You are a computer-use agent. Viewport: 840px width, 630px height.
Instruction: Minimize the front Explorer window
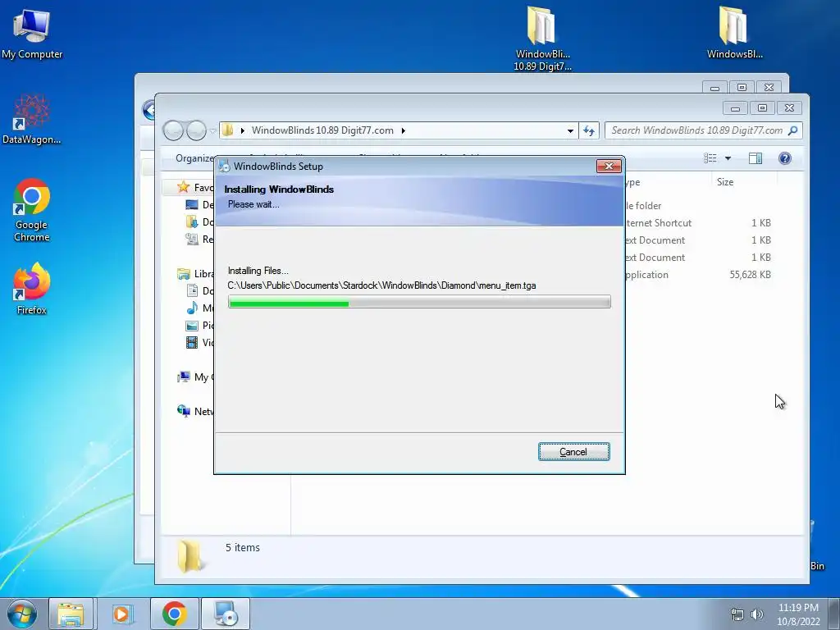736,108
